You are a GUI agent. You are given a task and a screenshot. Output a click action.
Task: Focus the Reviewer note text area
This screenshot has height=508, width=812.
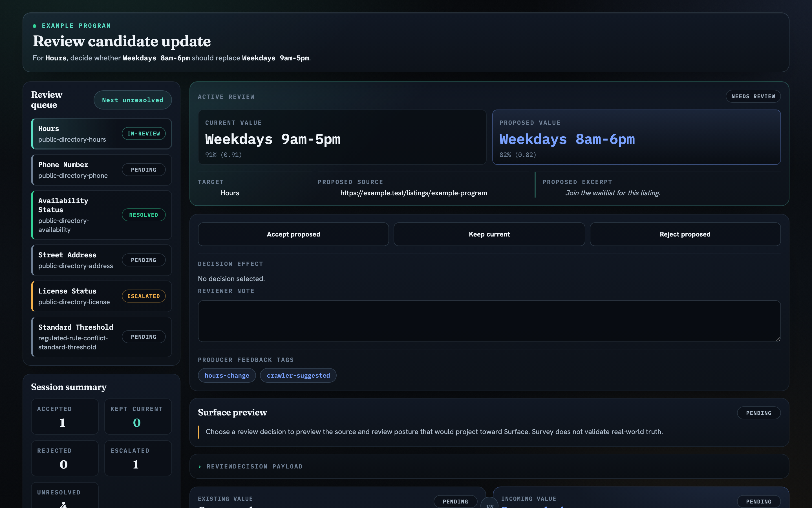tap(489, 321)
